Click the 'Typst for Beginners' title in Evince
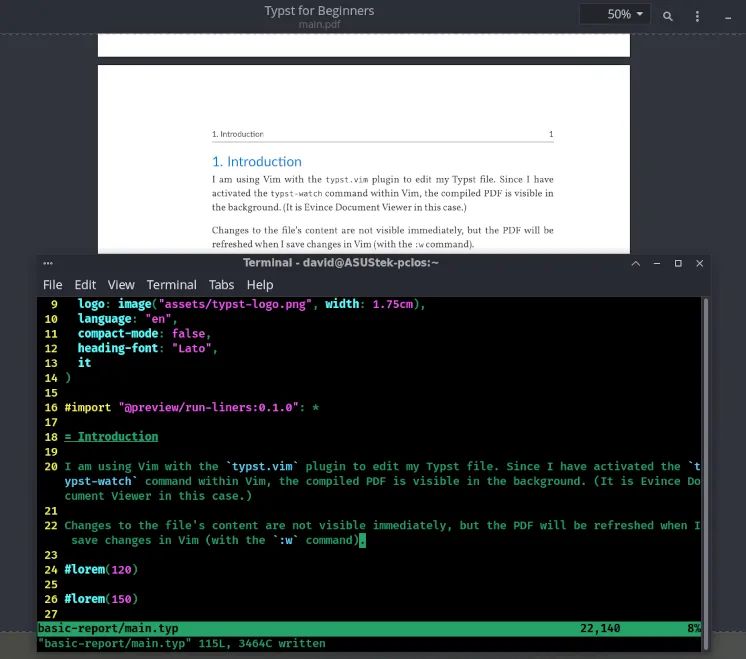 coord(319,11)
